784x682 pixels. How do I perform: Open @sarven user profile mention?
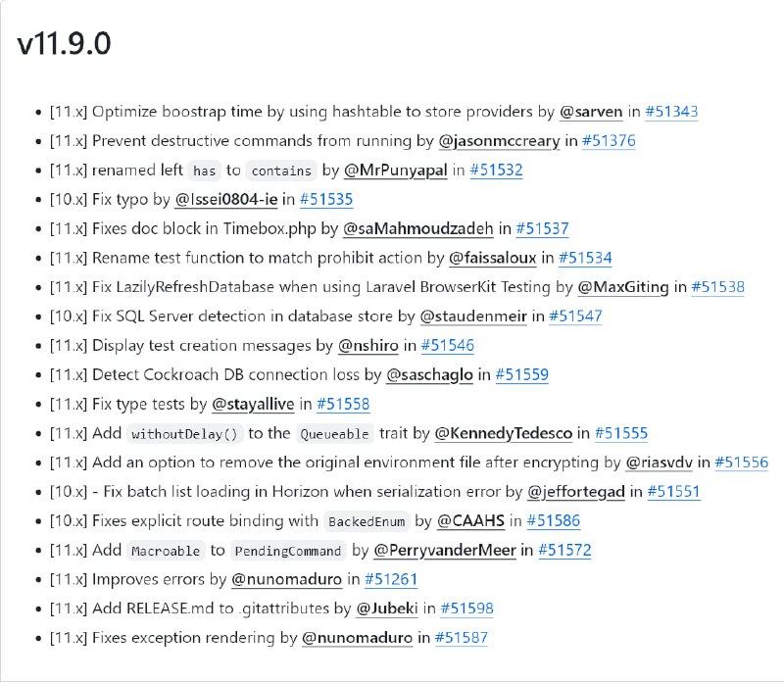[x=591, y=112]
